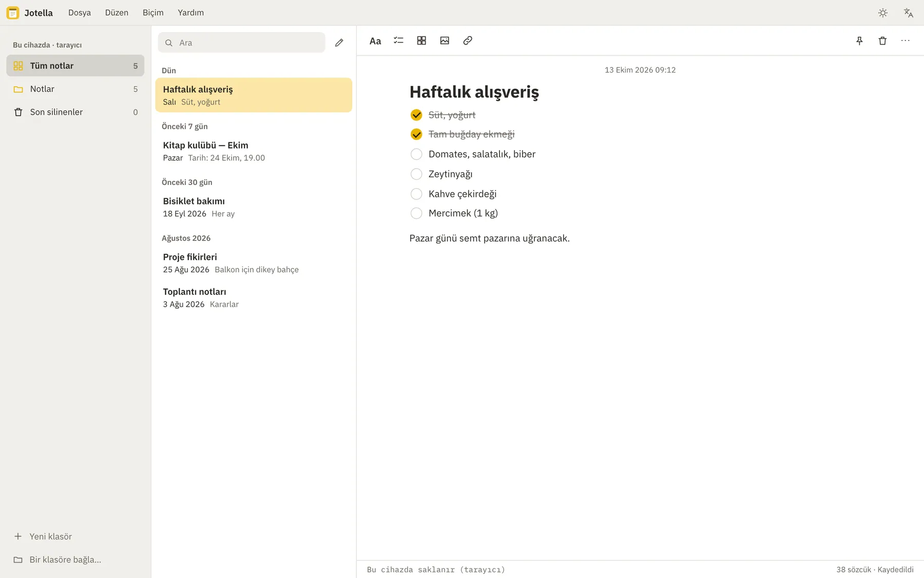This screenshot has height=578, width=924.
Task: Open the Notlar folder
Action: point(75,89)
